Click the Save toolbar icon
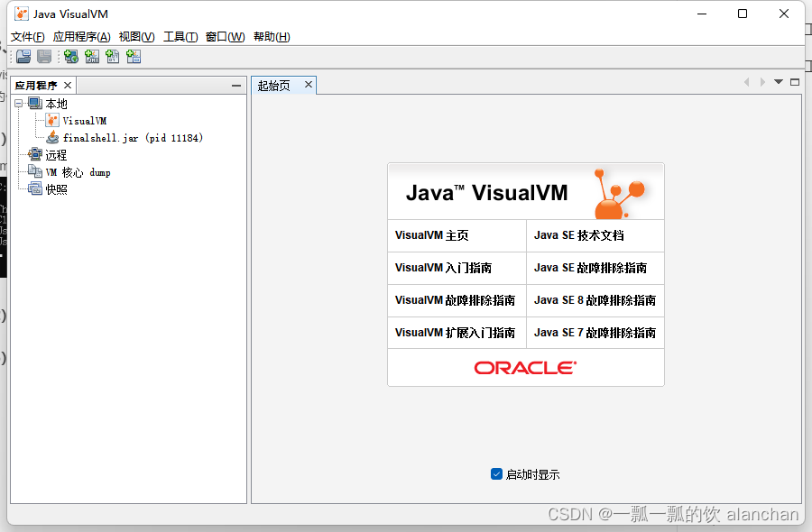Image resolution: width=812 pixels, height=532 pixels. coord(43,56)
